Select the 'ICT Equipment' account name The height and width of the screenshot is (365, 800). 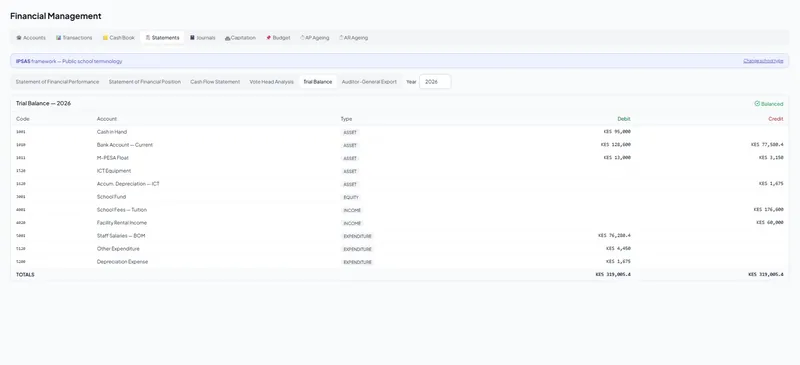tap(114, 171)
